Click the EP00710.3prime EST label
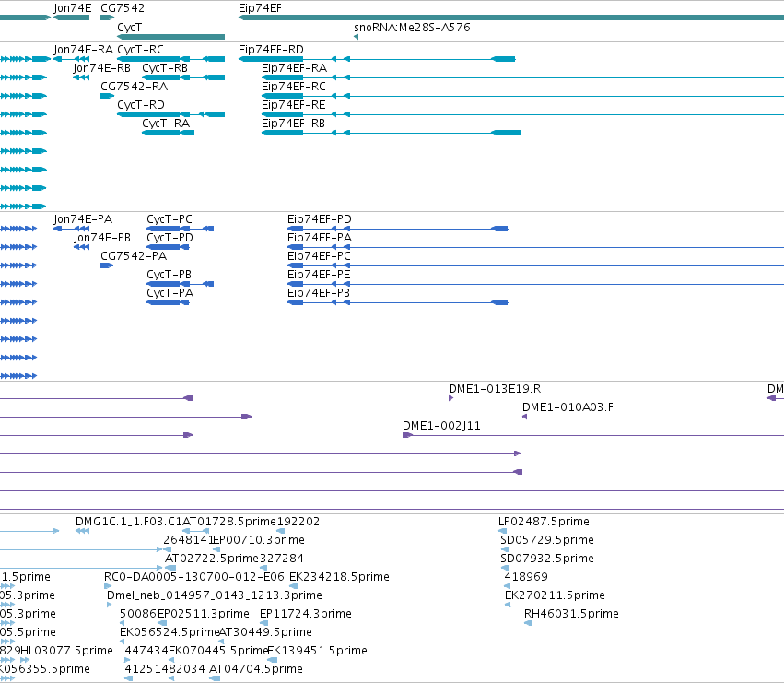 [259, 540]
